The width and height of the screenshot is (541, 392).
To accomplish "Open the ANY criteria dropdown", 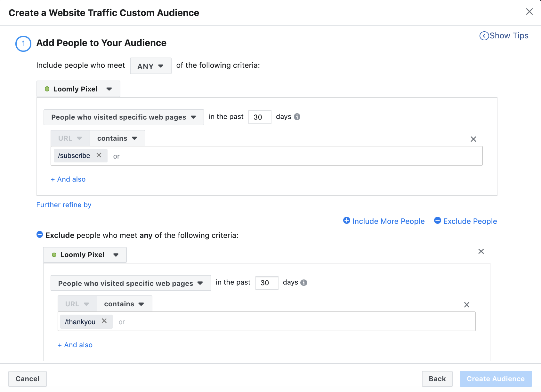I will pos(150,66).
